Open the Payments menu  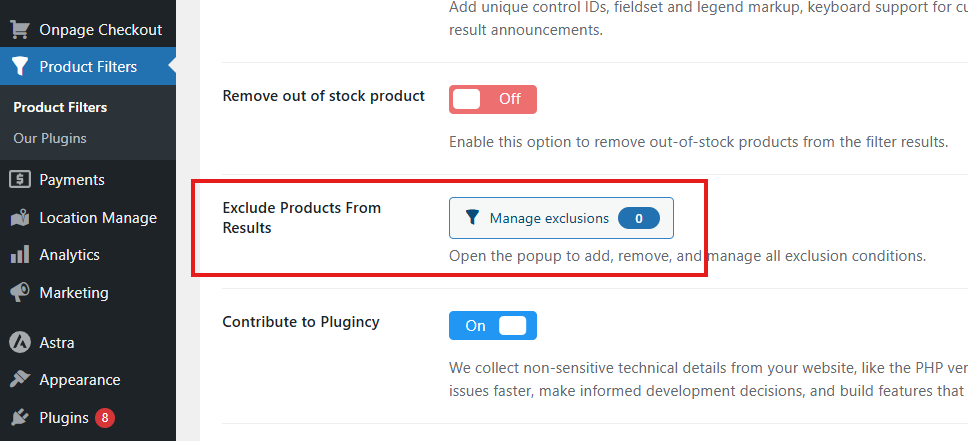click(x=72, y=180)
